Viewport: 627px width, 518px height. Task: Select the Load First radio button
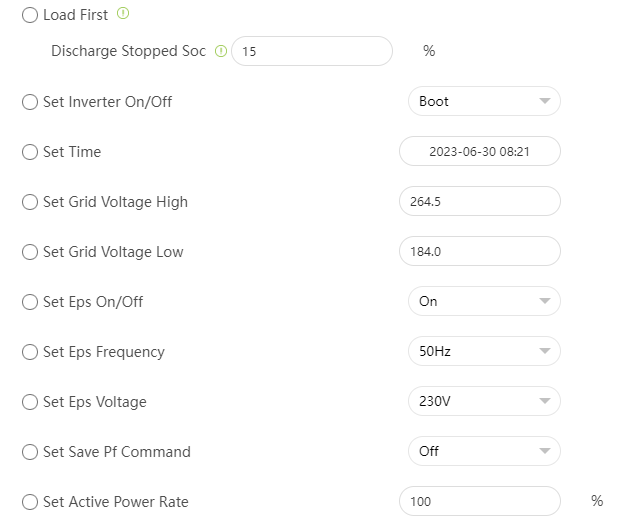tap(30, 16)
